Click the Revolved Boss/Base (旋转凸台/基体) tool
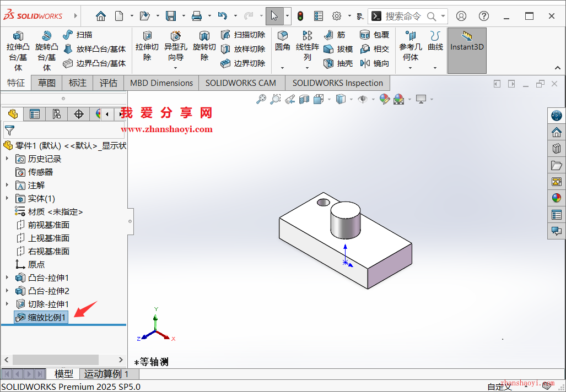566x392 pixels. (x=46, y=51)
